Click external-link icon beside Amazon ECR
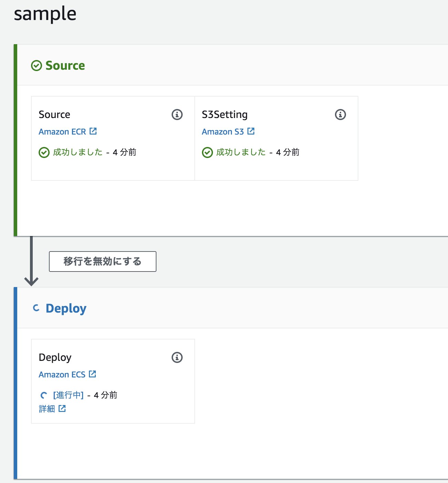This screenshot has width=448, height=483. click(93, 131)
